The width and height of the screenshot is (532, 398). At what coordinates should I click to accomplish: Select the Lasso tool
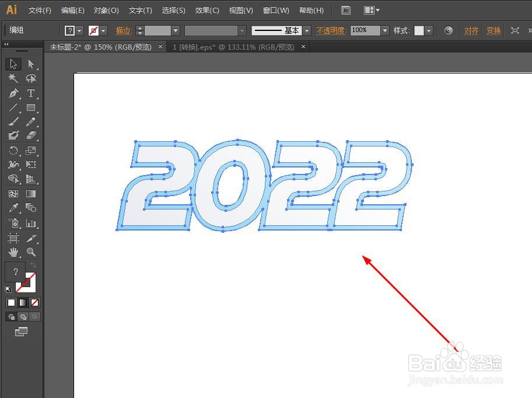pyautogui.click(x=31, y=78)
